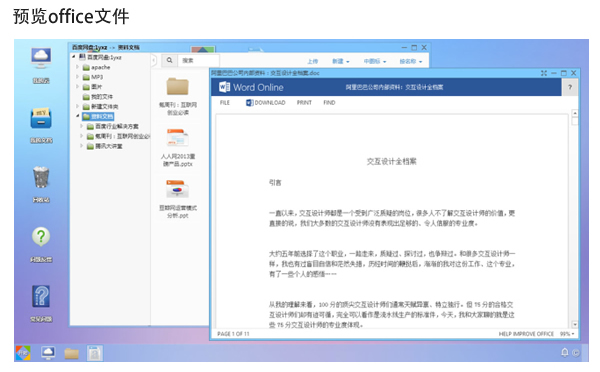Expand the MP3 folder tree arrow
The width and height of the screenshot is (600, 372).
tap(77, 77)
